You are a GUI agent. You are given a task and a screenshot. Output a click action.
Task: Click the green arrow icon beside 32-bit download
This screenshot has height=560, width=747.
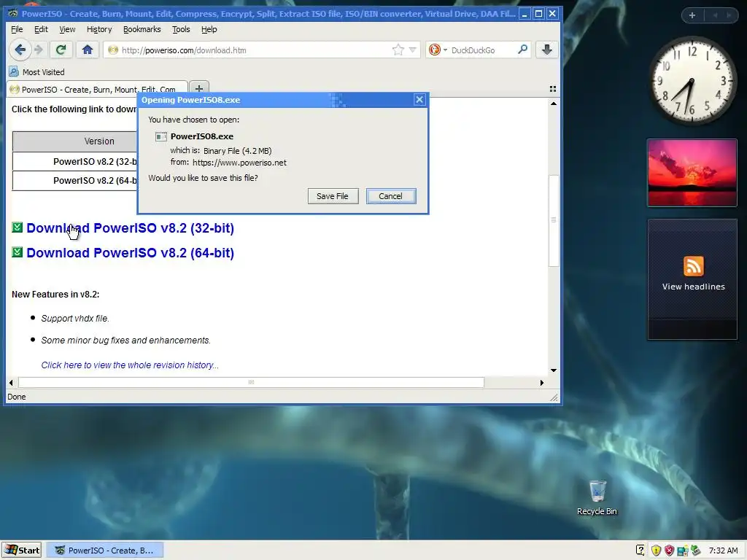click(18, 227)
